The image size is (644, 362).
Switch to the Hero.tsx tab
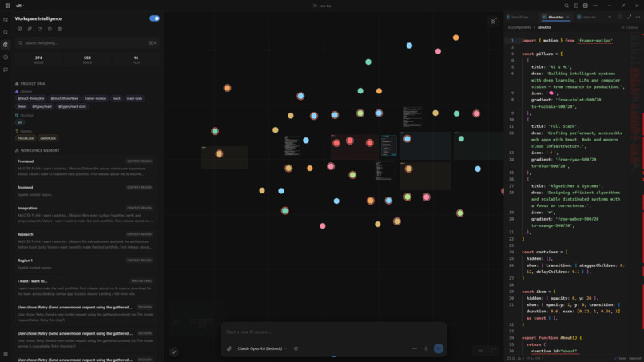[x=587, y=17]
